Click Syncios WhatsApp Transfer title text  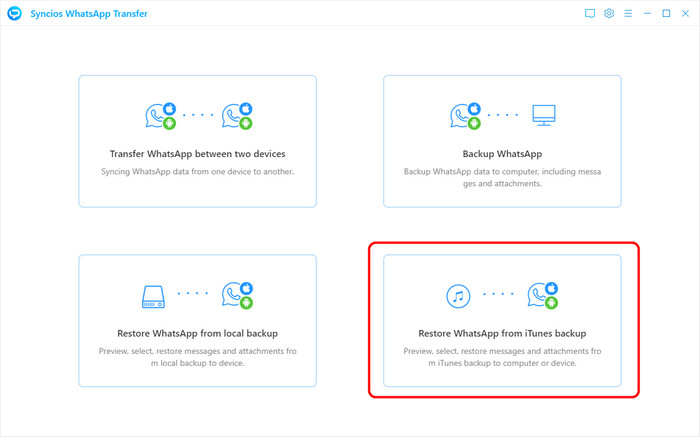(x=89, y=14)
